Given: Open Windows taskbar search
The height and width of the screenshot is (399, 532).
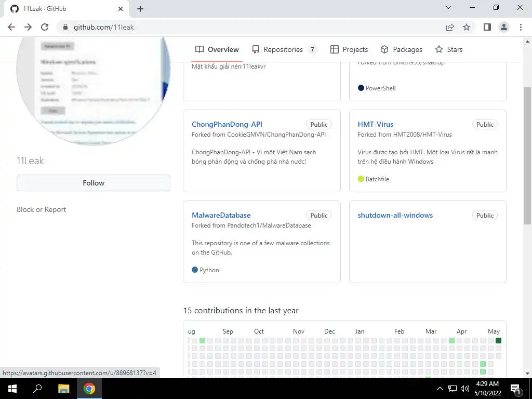Looking at the screenshot, I should point(37,389).
